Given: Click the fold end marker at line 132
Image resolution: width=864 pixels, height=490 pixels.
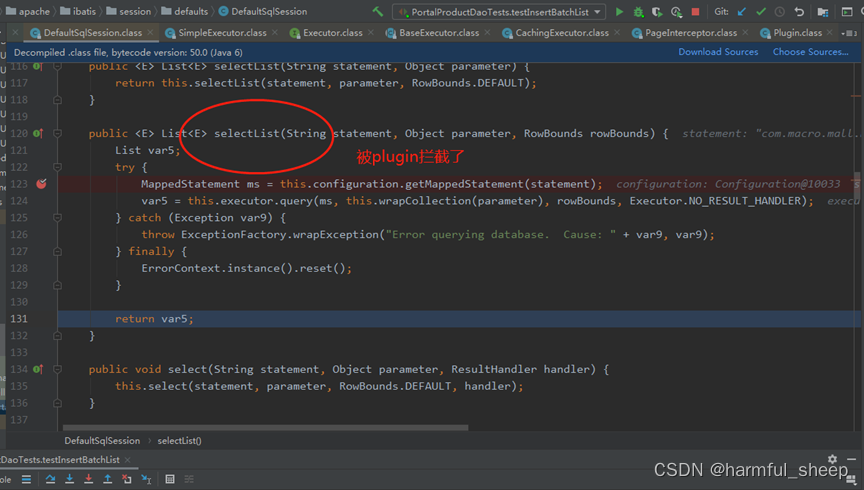Looking at the screenshot, I should click(57, 336).
